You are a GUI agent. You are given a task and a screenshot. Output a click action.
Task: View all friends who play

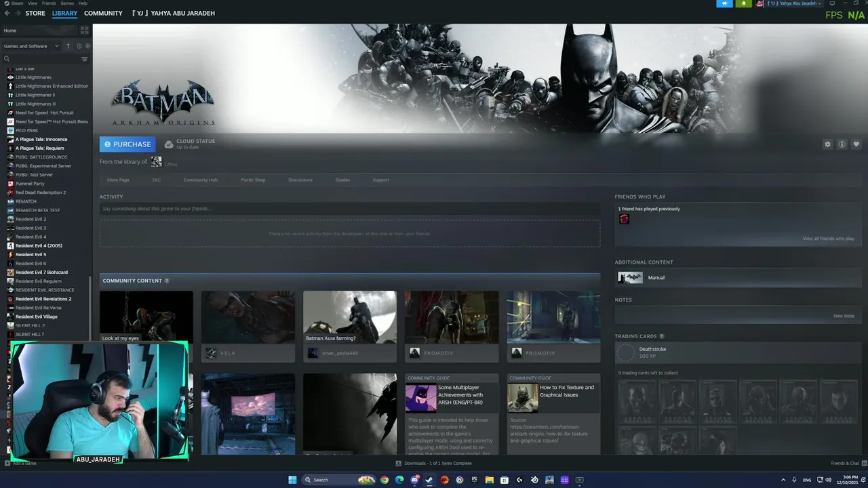[829, 239]
